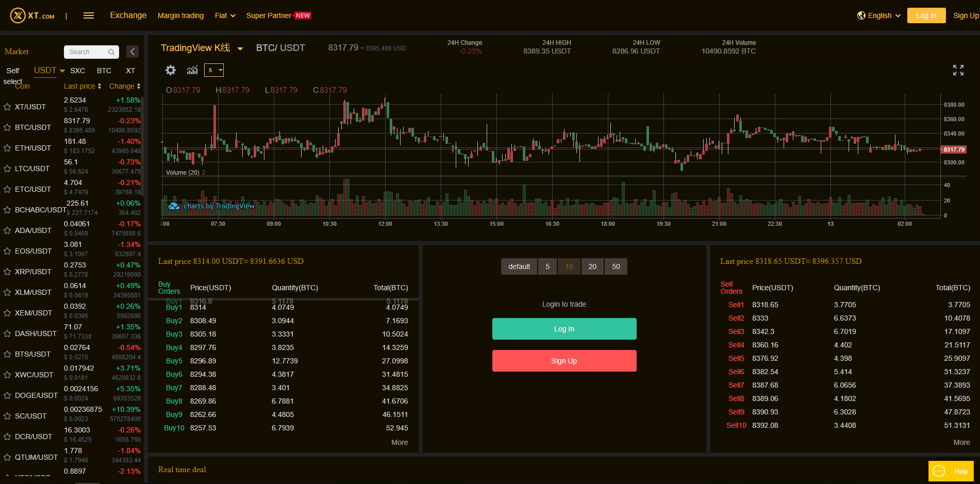Image resolution: width=980 pixels, height=484 pixels.
Task: Favorite the ETH/USDT pair
Action: click(x=7, y=148)
